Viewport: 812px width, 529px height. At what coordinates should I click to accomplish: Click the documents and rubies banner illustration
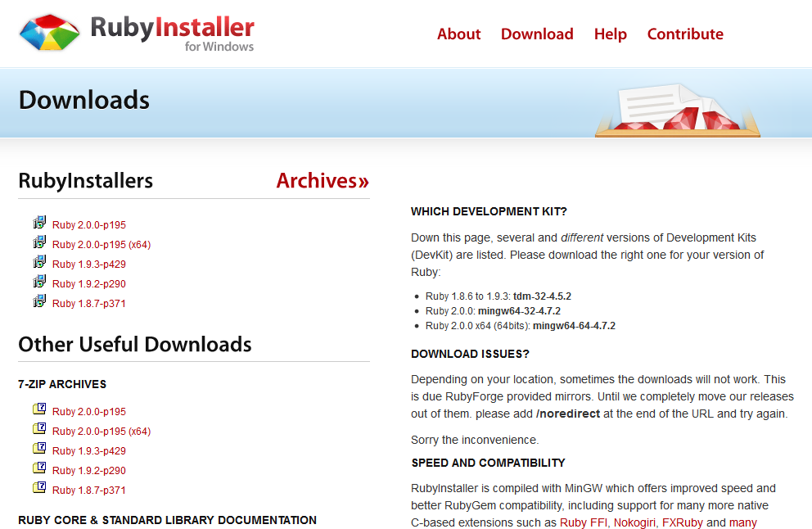(x=678, y=111)
